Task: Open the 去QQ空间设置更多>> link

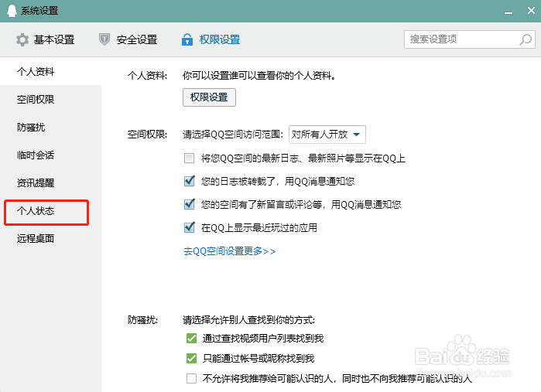Action: pos(229,251)
